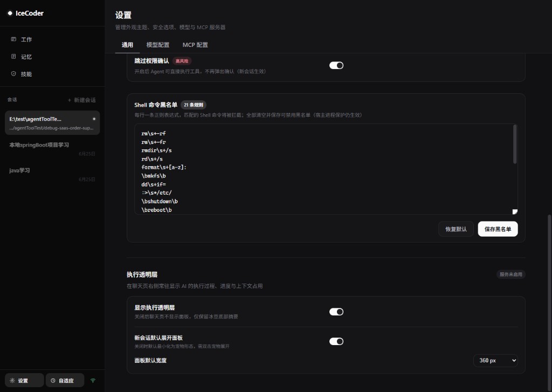Click the \bmkfs\b rule line

(x=154, y=176)
